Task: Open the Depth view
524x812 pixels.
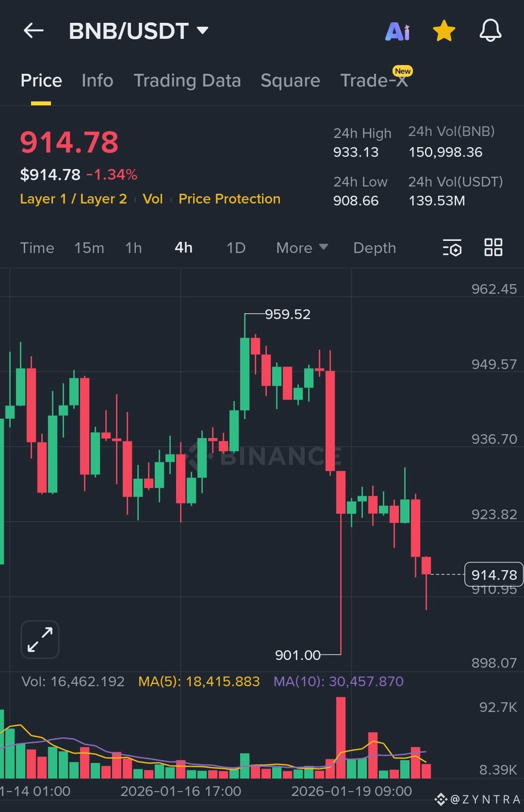Action: [x=374, y=248]
